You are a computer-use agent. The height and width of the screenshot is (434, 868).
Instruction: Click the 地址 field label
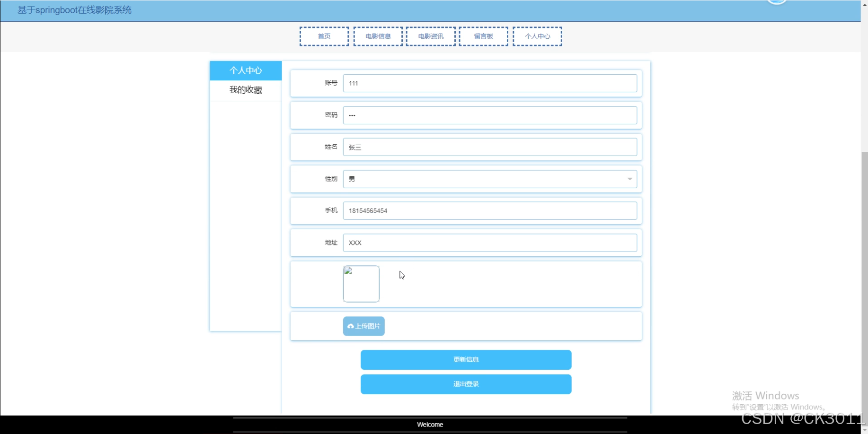pos(331,243)
